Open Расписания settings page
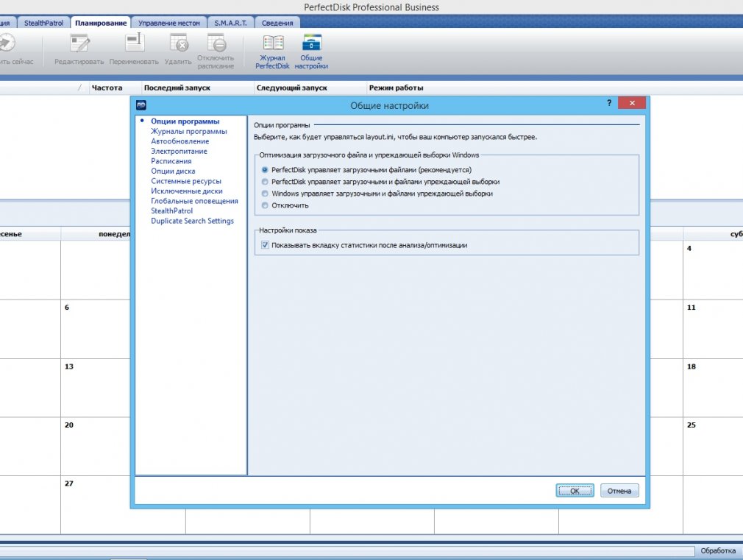Image resolution: width=743 pixels, height=560 pixels. coord(171,161)
